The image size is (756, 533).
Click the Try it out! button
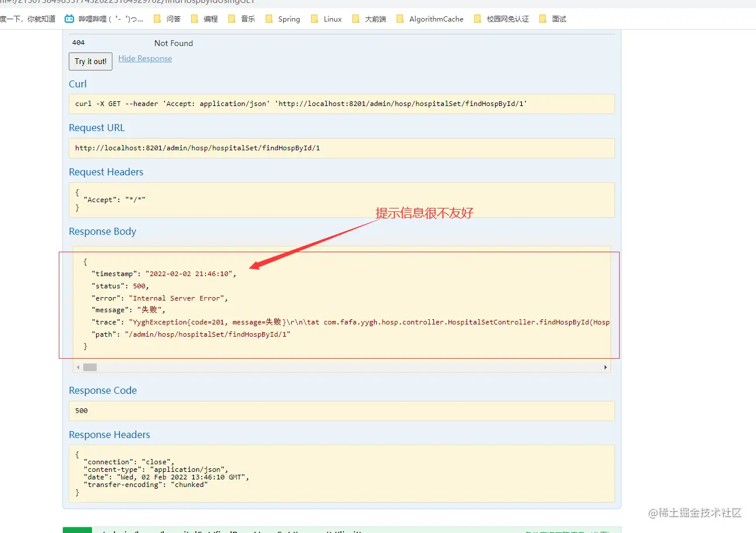pos(90,61)
